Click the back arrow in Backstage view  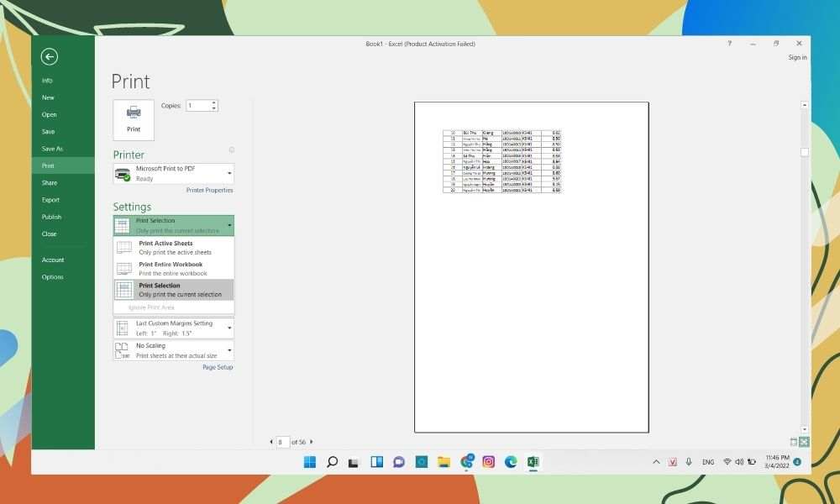(49, 56)
